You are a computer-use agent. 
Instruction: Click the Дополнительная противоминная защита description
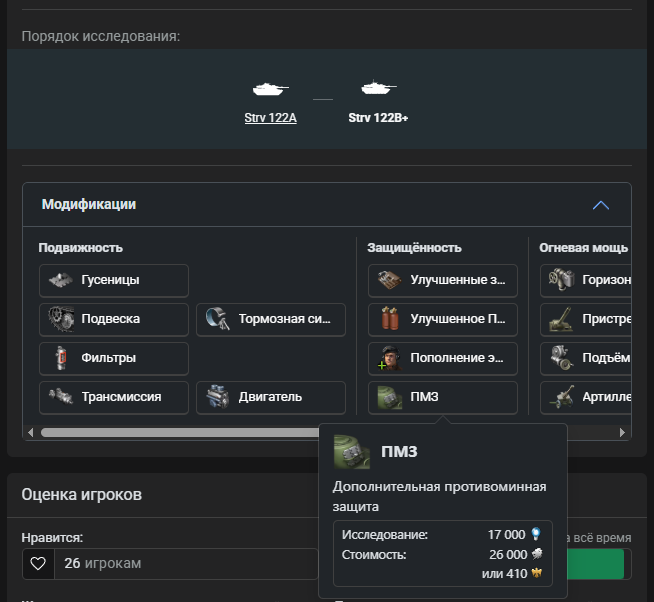pos(440,497)
